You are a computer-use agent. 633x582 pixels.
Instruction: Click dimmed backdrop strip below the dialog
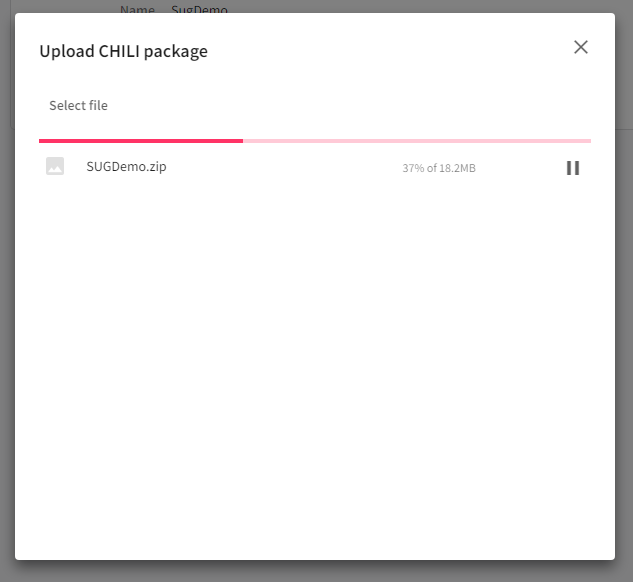point(315,571)
